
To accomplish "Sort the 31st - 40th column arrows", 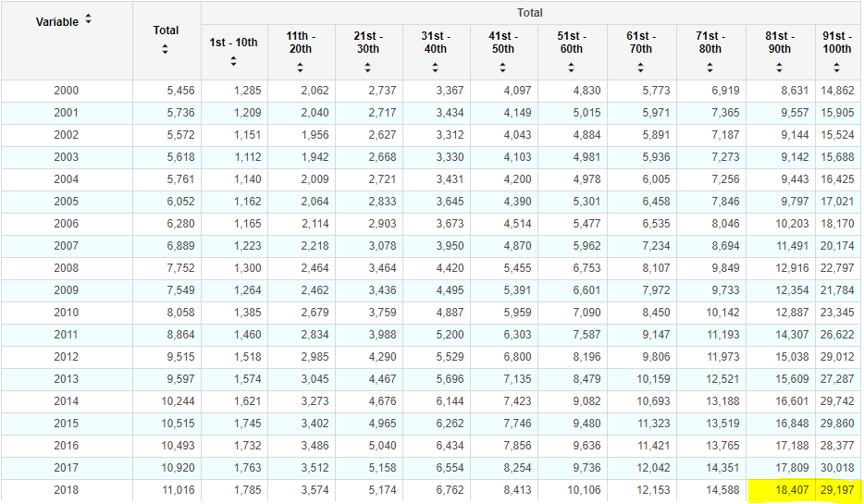I will point(435,68).
